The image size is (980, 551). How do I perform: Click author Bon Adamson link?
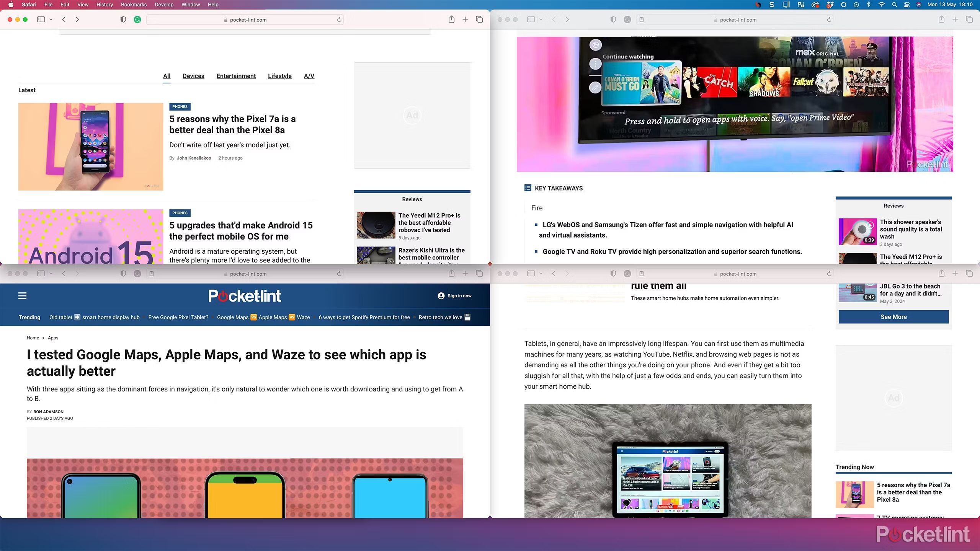48,412
